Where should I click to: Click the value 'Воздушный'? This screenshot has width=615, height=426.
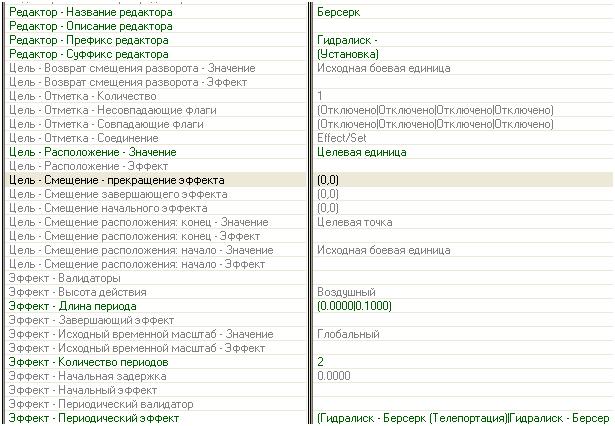tap(346, 292)
